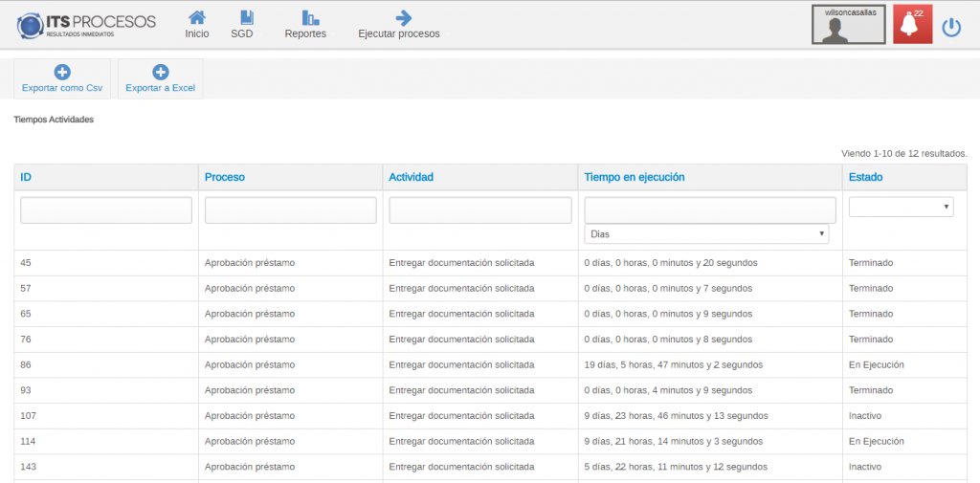Sort table by ID column

[26, 177]
